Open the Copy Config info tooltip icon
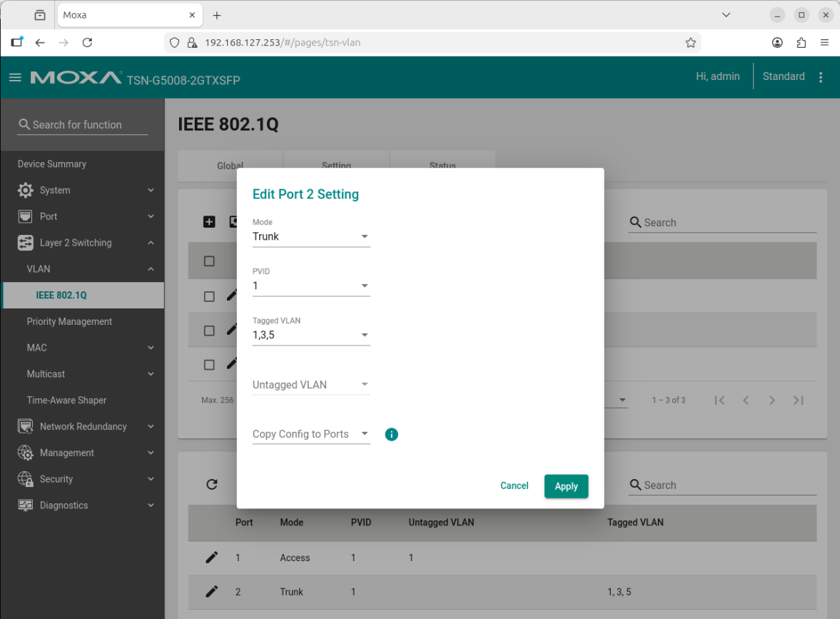This screenshot has width=840, height=619. tap(391, 434)
